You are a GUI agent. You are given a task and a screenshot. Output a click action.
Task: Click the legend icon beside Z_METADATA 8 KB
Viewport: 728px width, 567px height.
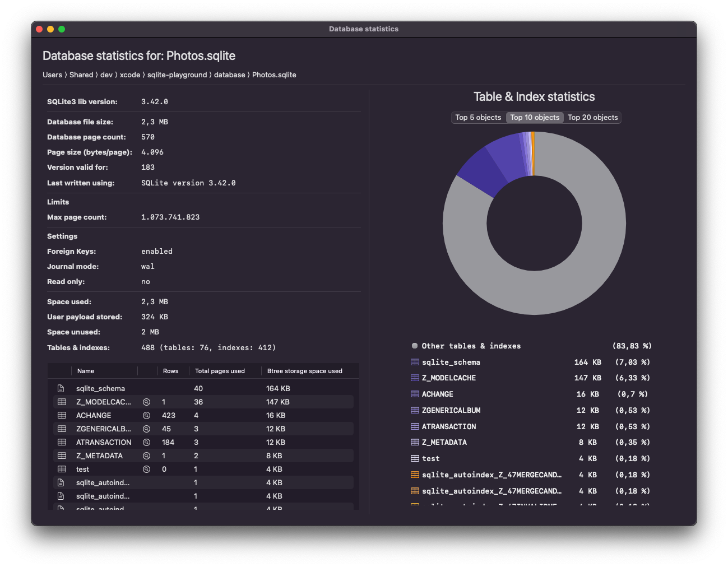[x=415, y=442]
